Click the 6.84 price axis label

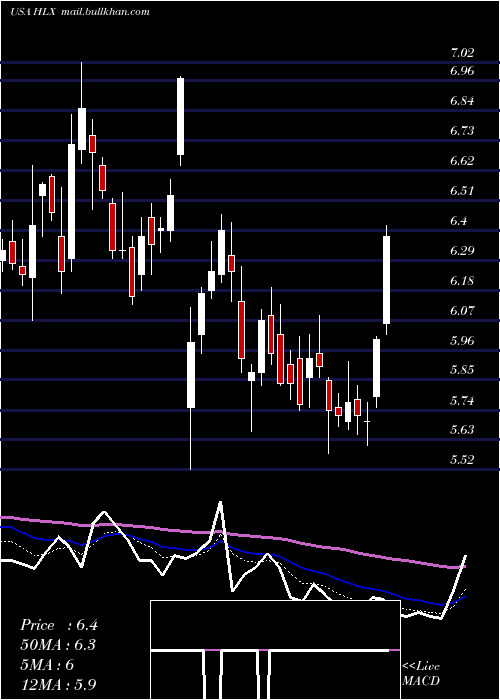[462, 100]
